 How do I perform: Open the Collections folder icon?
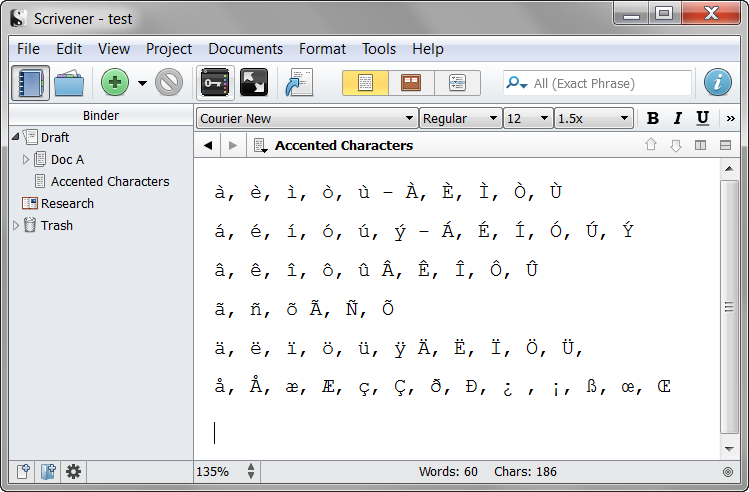69,83
